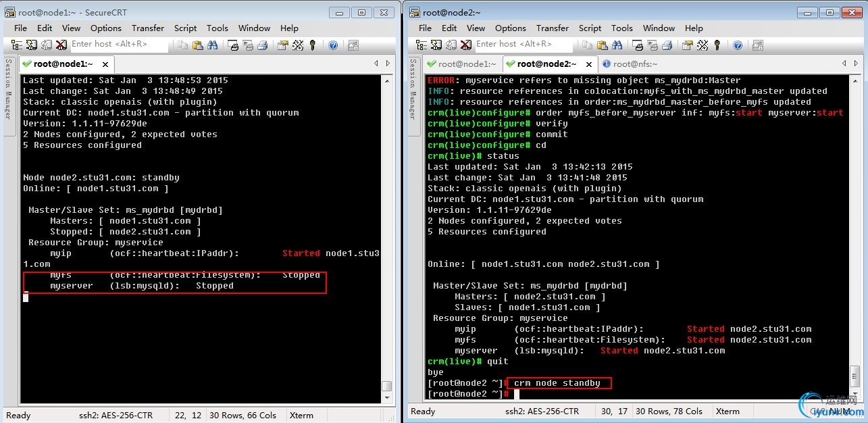
Task: Click Connect icon in node2 window toolbar
Action: (x=422, y=45)
